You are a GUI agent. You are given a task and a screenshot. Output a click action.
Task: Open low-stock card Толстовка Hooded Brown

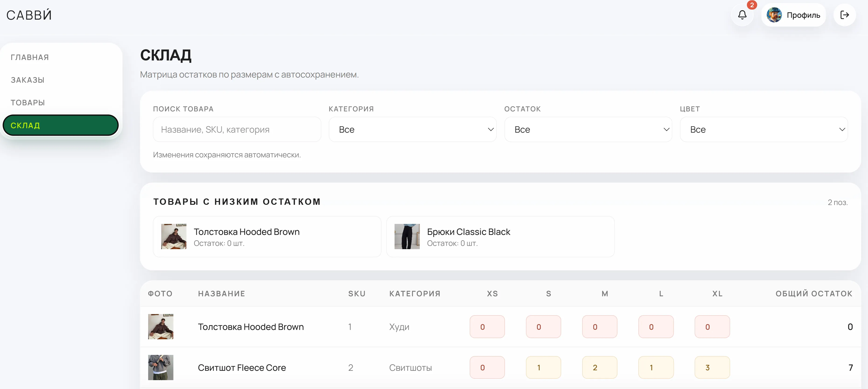click(267, 237)
